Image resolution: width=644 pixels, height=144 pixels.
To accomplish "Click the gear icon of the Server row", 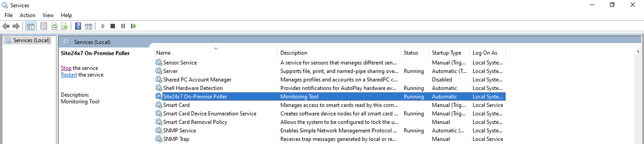I will click(x=159, y=71).
